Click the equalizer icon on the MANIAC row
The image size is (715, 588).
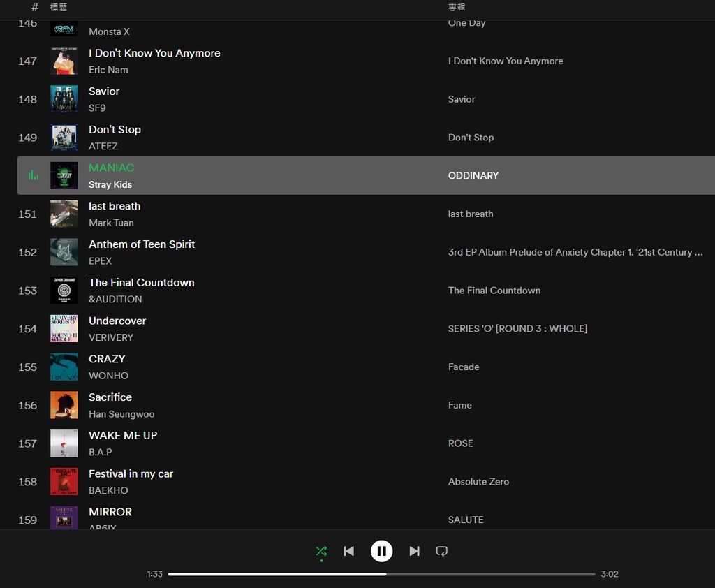(x=34, y=175)
